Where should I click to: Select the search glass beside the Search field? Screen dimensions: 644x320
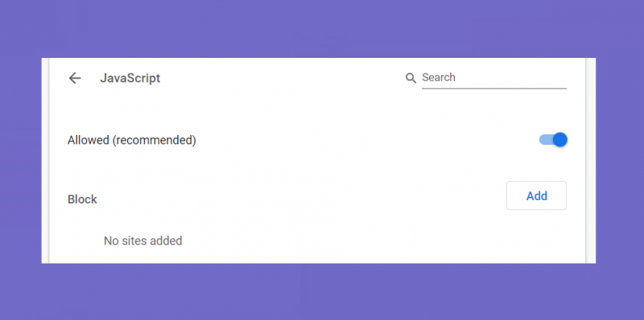[x=411, y=78]
